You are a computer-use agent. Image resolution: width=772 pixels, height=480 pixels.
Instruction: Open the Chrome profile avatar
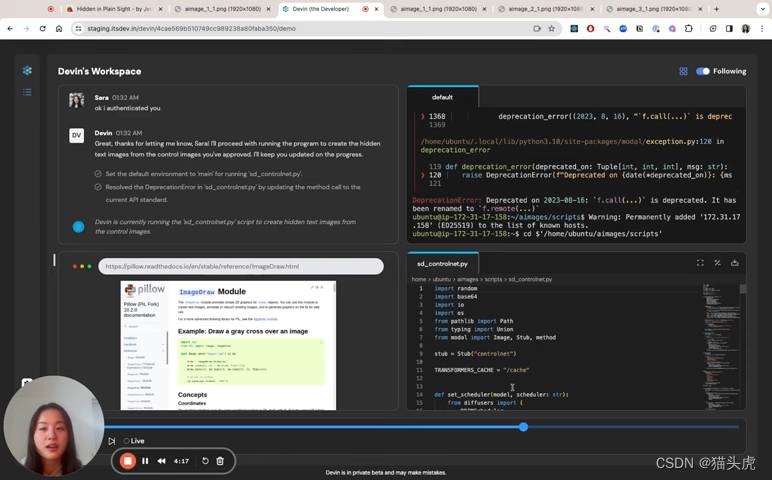[x=746, y=29]
